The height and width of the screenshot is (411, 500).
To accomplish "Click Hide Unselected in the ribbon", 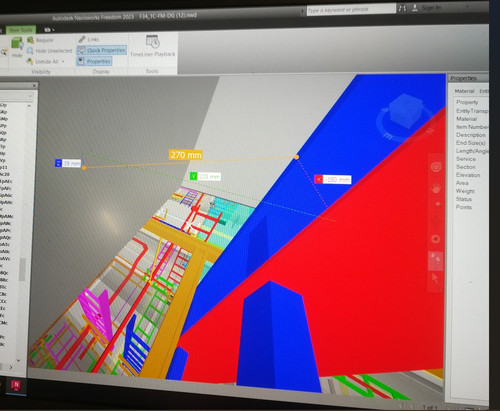I will coord(49,51).
